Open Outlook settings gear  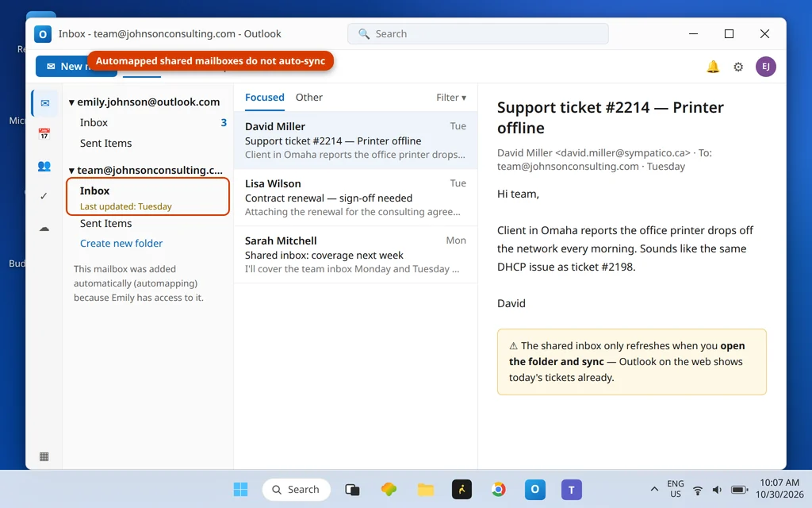[x=738, y=67]
